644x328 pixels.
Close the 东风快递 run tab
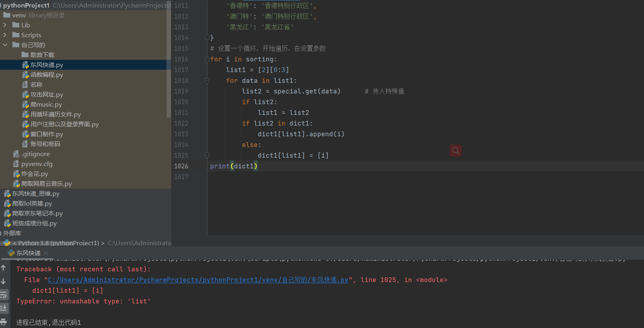click(46, 253)
